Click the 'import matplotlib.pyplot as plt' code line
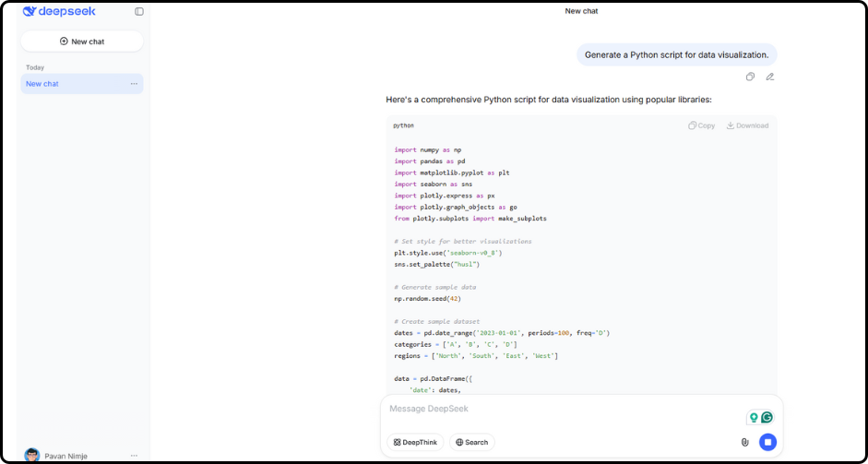 (452, 173)
